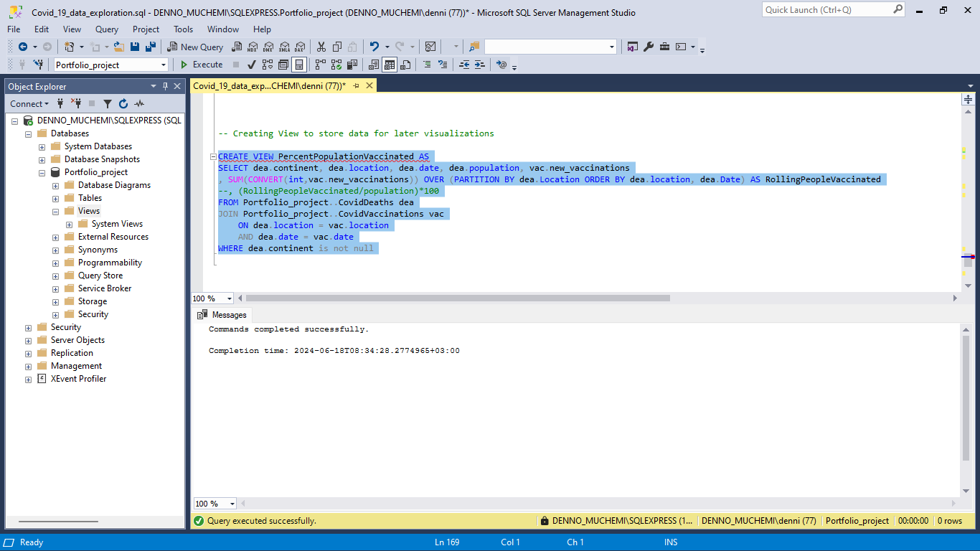Open the Query menu
The height and width of the screenshot is (551, 980).
click(107, 29)
